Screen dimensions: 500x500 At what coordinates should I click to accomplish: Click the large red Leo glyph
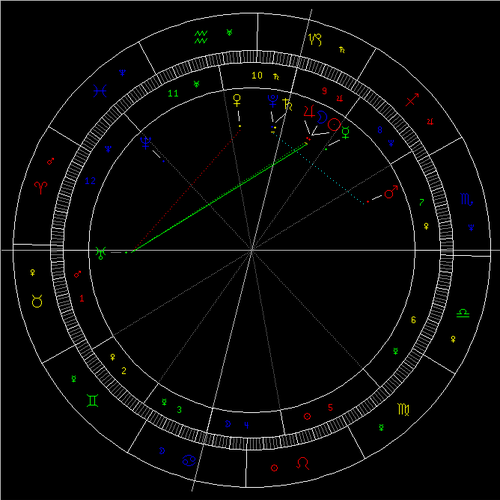[x=303, y=463]
